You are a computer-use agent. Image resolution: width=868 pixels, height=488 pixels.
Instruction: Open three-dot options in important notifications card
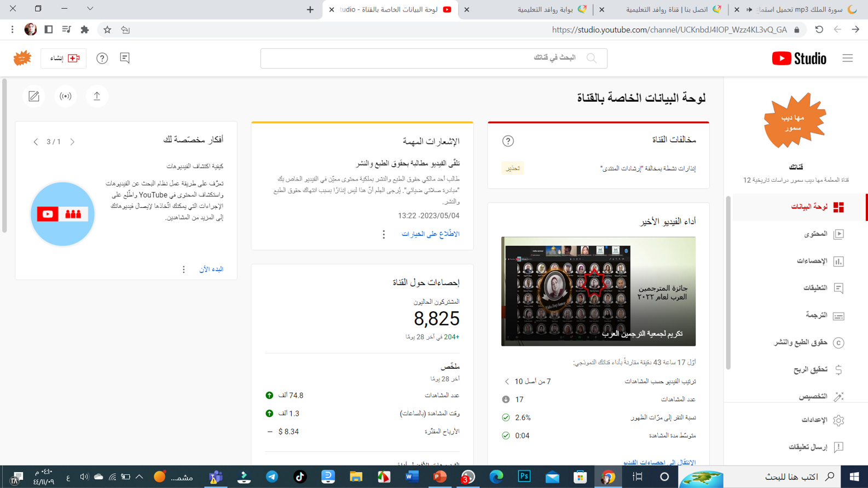(x=384, y=234)
